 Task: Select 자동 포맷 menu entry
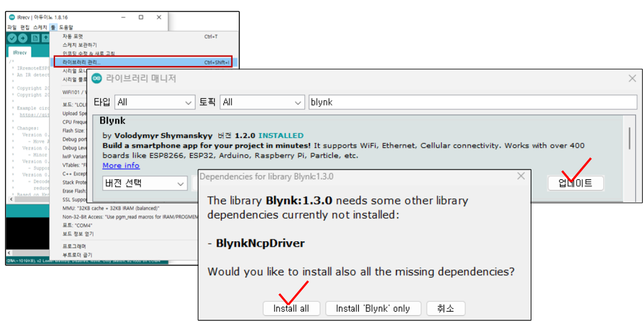tap(143, 36)
